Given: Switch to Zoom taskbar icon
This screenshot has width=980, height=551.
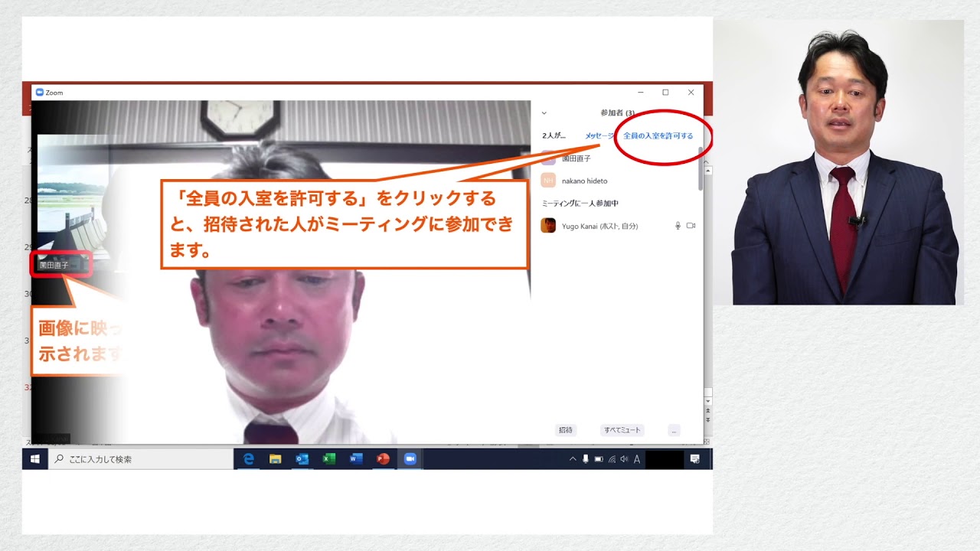Looking at the screenshot, I should tap(410, 459).
